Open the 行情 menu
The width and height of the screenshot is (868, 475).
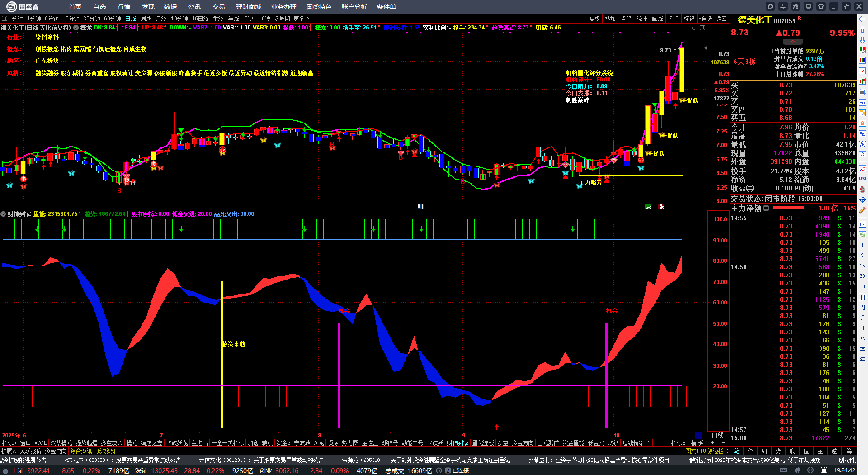124,7
